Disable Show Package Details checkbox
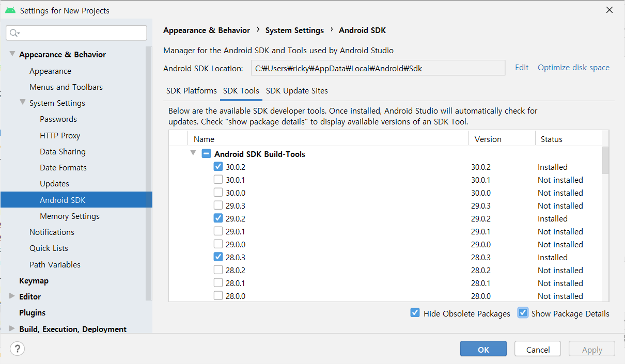The height and width of the screenshot is (364, 625). click(523, 313)
